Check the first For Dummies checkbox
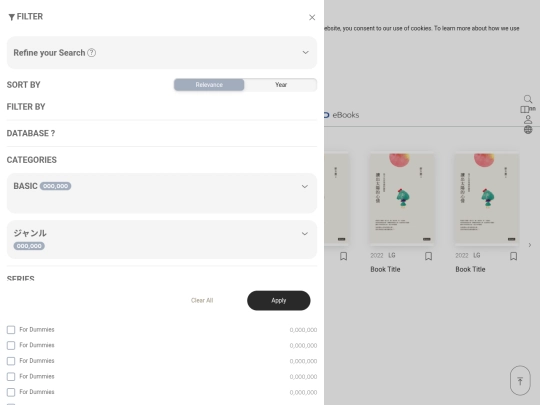Image resolution: width=540 pixels, height=405 pixels. click(x=11, y=330)
